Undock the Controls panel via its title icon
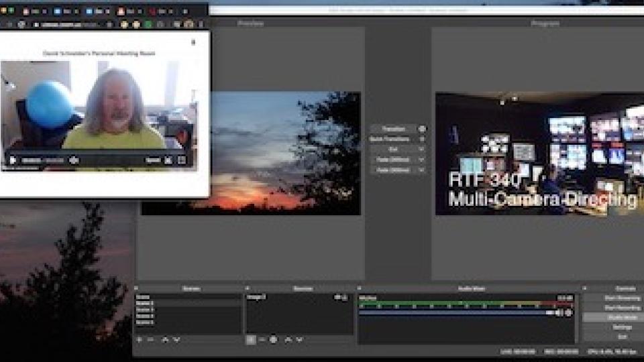644x362 pixels. coord(584,288)
